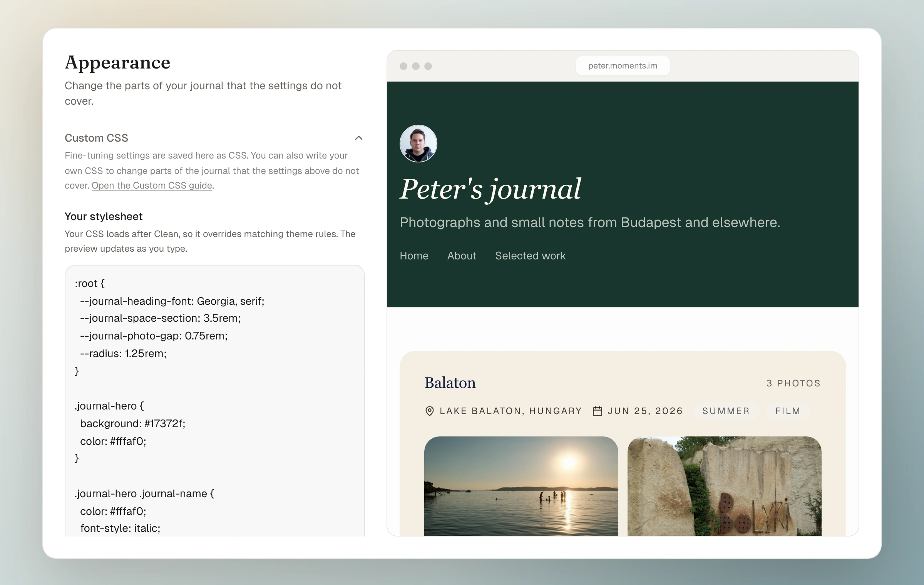Viewport: 924px width, 585px height.
Task: Open the Balaton post title
Action: click(450, 383)
